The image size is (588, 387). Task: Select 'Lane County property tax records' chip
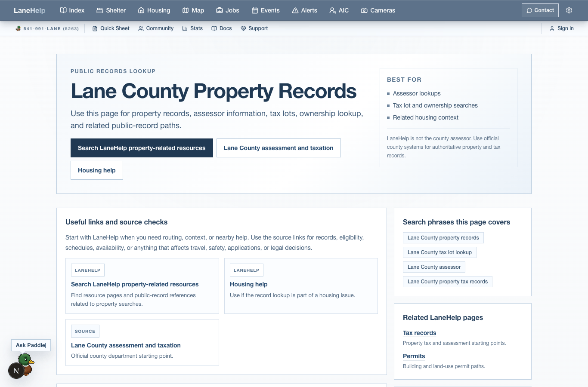[x=447, y=282]
